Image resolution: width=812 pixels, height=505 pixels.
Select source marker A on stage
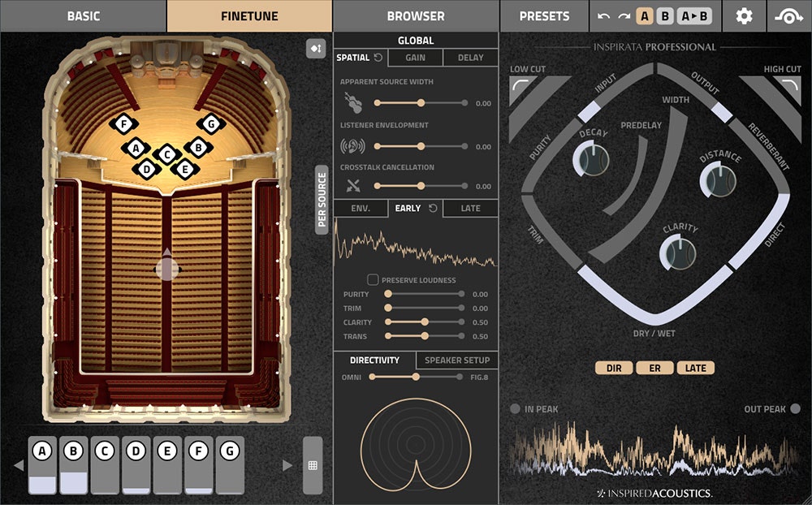[136, 149]
